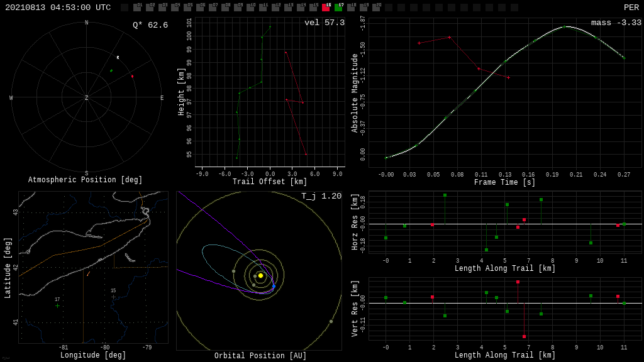644x362 pixels.
Task: Select station indicator box 13
Action: click(288, 7)
